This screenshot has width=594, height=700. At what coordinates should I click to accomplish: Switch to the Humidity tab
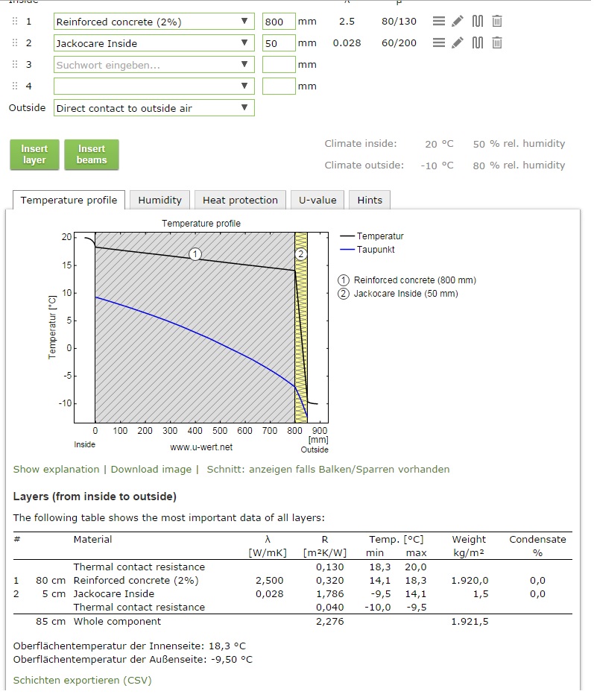click(x=159, y=200)
